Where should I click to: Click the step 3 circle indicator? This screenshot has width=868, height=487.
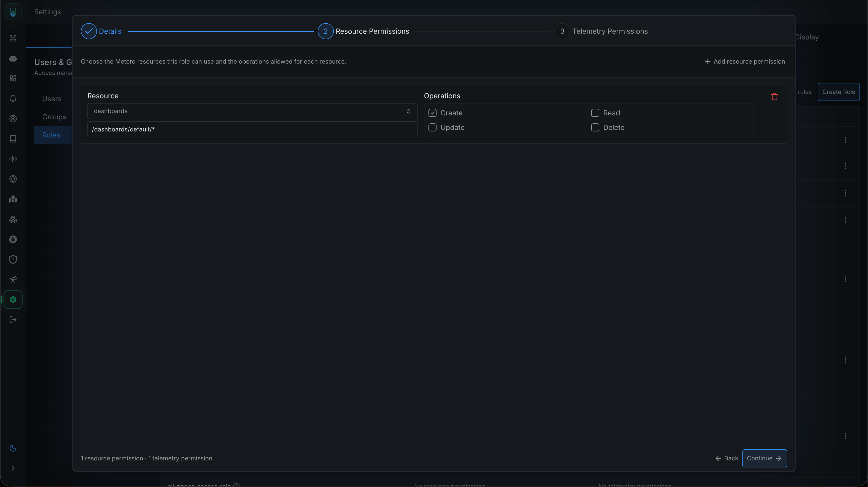click(562, 31)
